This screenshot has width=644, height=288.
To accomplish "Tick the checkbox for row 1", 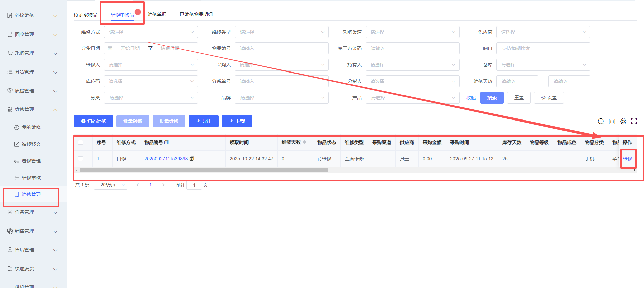I will click(80, 159).
